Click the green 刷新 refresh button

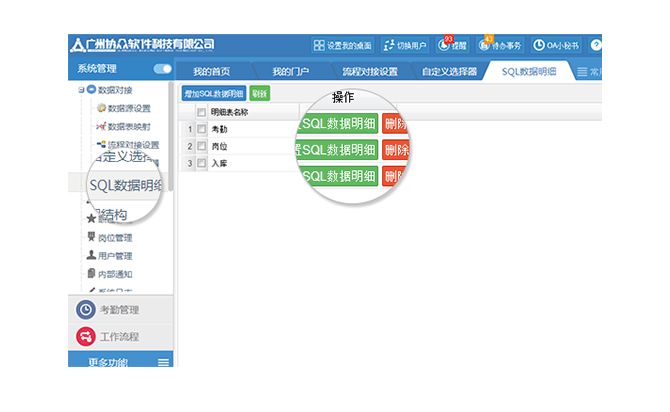pos(259,93)
